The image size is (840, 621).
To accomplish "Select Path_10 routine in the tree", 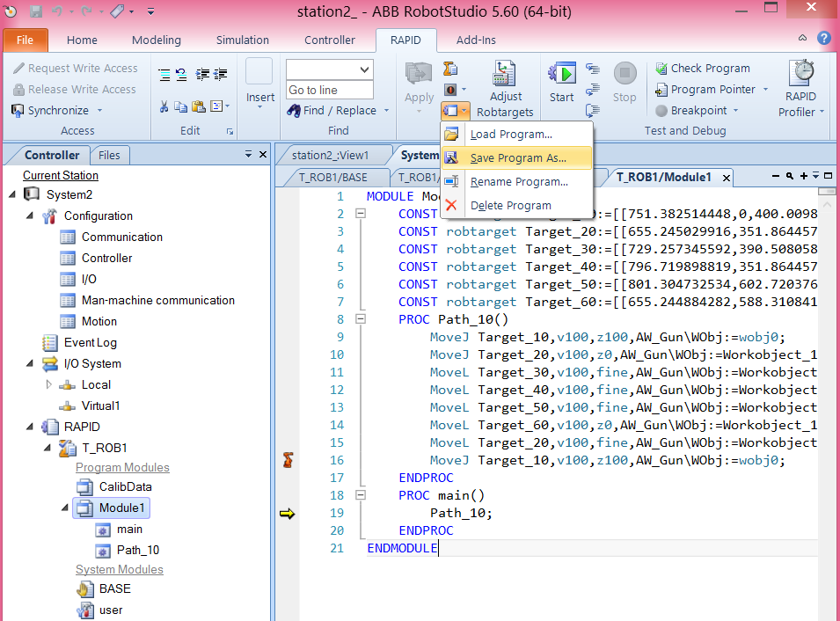I will [138, 550].
